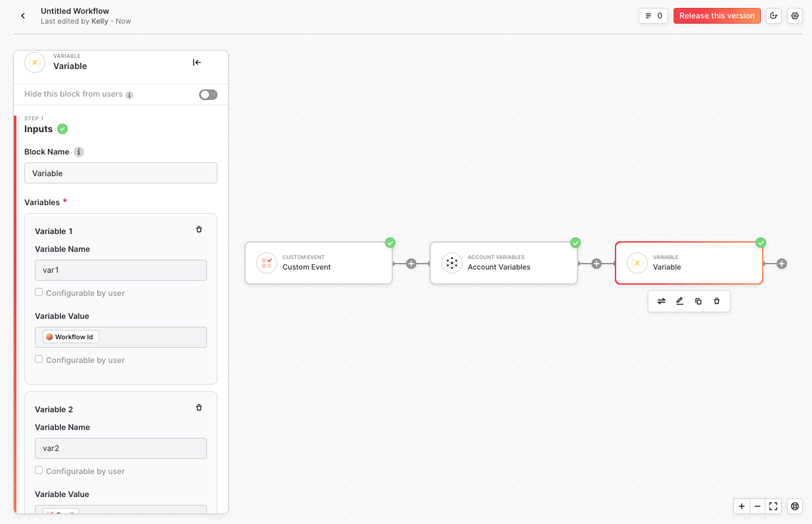Add block after Custom Event with plus
This screenshot has width=812, height=524.
click(x=411, y=264)
